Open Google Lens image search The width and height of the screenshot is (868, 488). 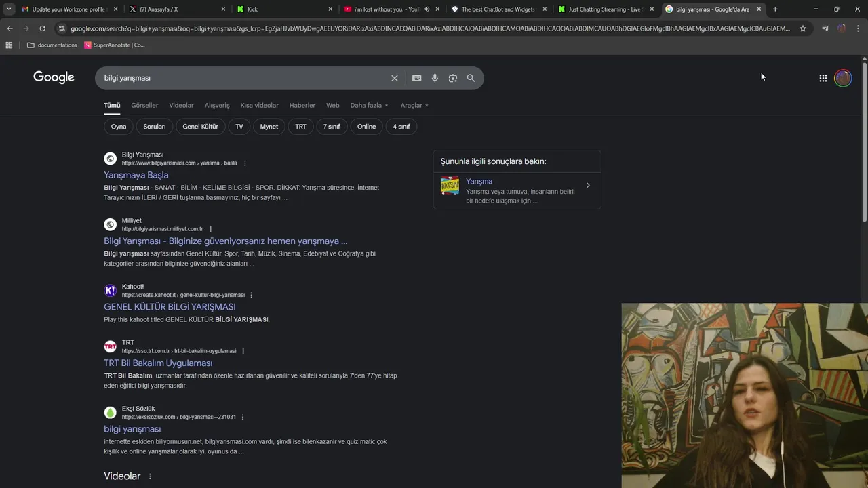[x=453, y=78]
